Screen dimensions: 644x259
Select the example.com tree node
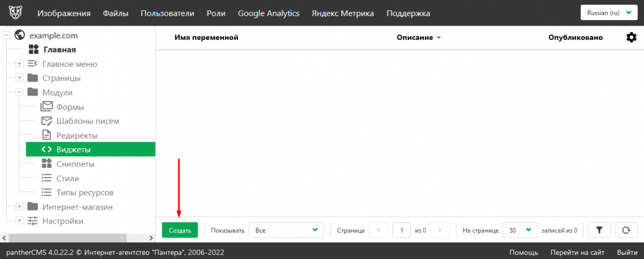point(53,36)
